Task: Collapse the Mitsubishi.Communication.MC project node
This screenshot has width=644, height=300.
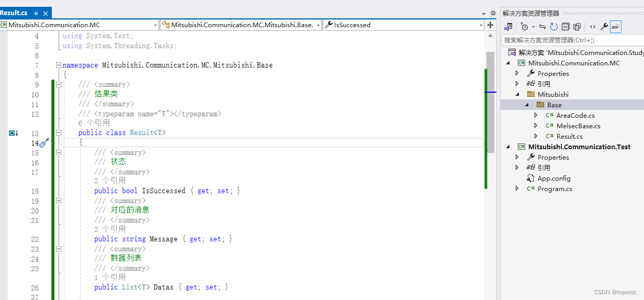Action: click(x=508, y=63)
